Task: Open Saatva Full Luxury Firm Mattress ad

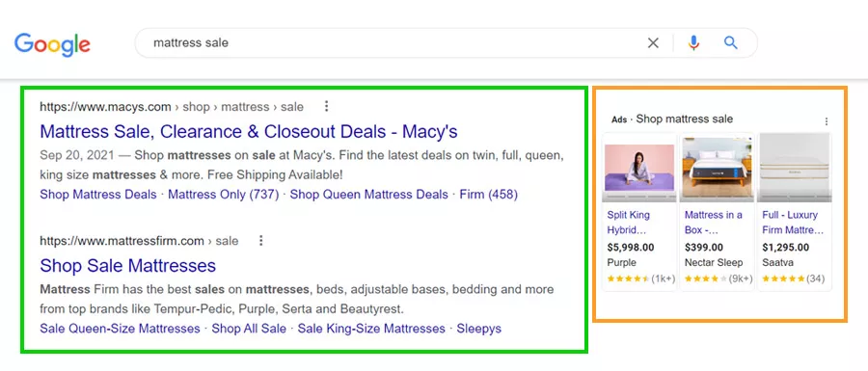Action: (794, 223)
